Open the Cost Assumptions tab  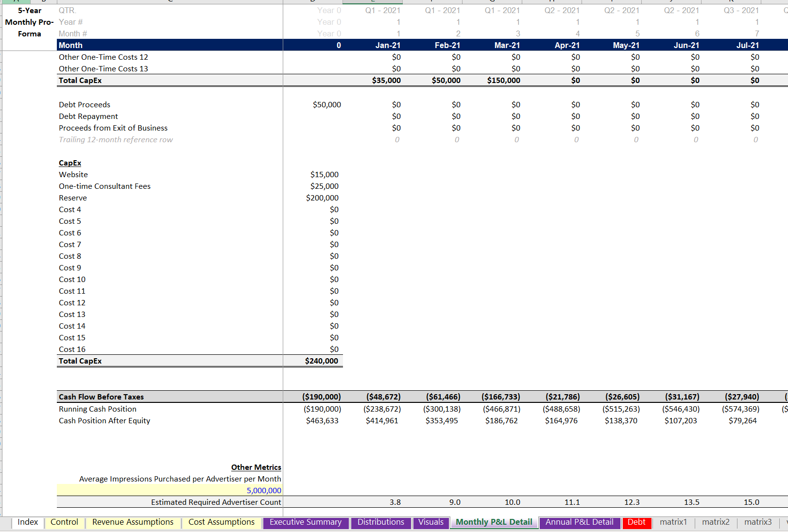click(x=222, y=522)
